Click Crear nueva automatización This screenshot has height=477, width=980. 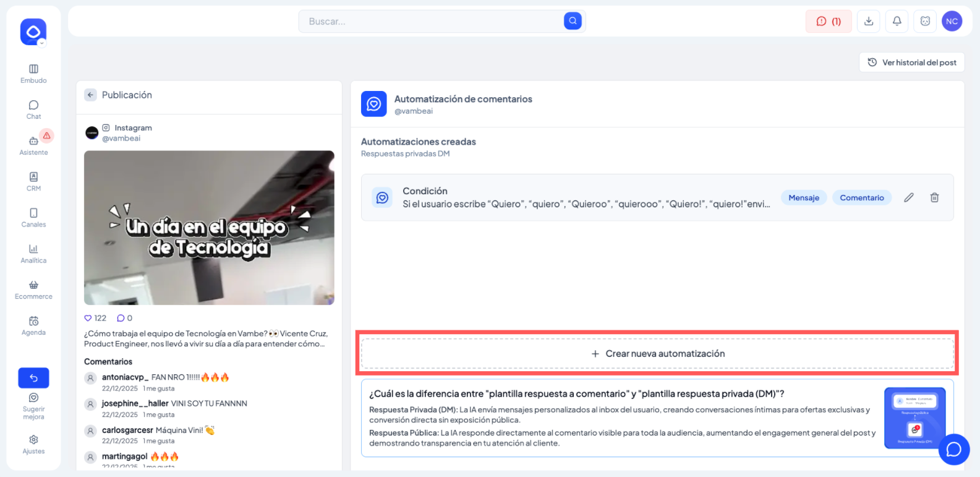657,354
